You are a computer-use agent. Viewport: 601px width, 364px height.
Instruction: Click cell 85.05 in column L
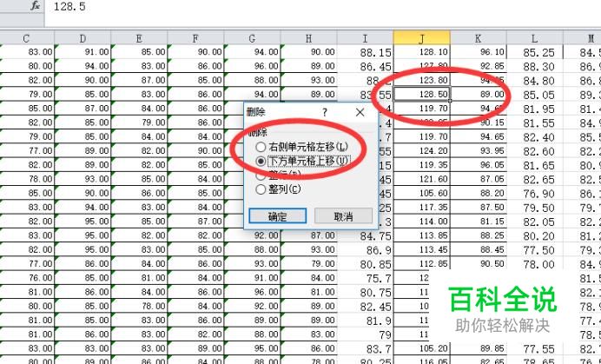click(x=535, y=95)
